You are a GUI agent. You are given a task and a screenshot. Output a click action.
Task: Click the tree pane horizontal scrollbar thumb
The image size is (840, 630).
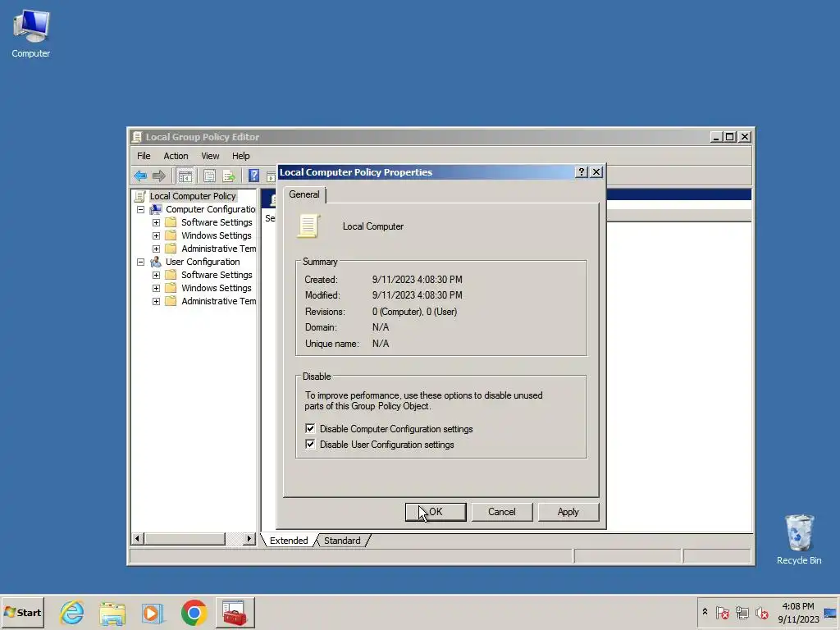tap(185, 538)
